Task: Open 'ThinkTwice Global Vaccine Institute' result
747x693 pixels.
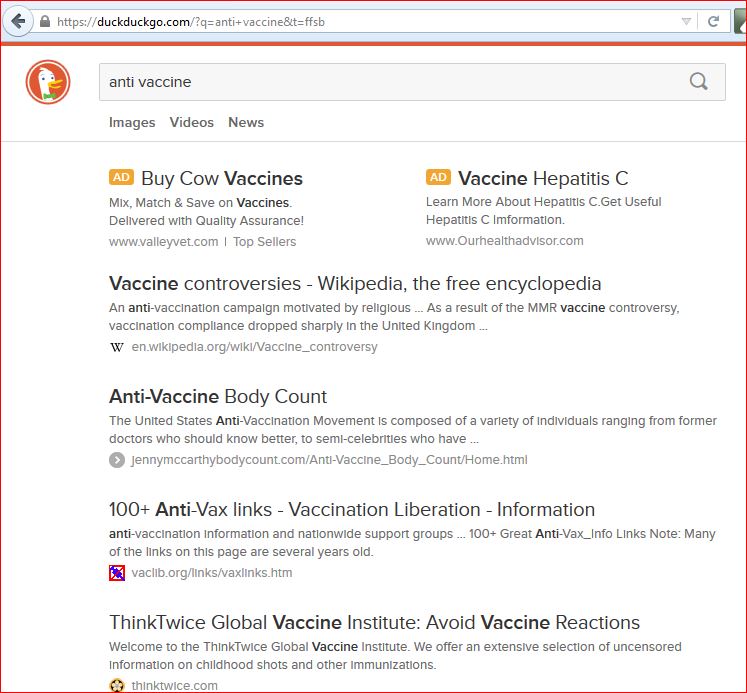Action: tap(374, 623)
